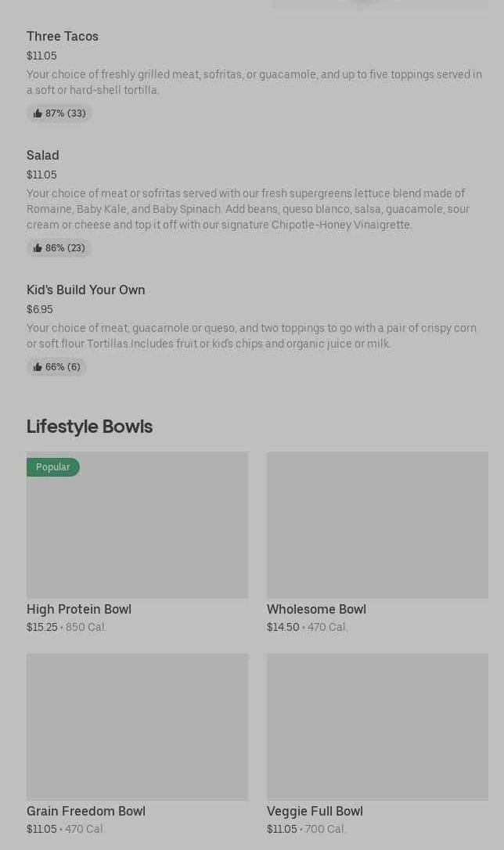Click the Three Tacos description text
Image resolution: width=504 pixels, height=850 pixels.
pyautogui.click(x=254, y=82)
